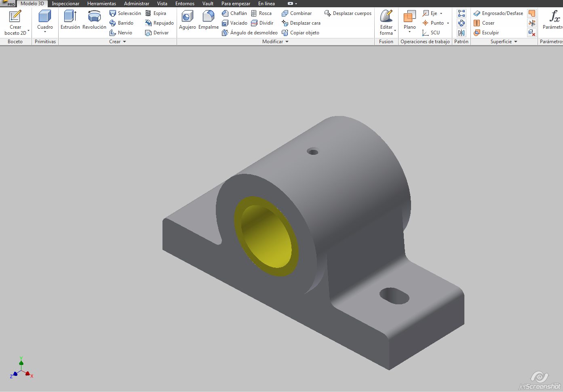Open the Herramientas tab
Screen dimensions: 563x392
[x=101, y=4]
